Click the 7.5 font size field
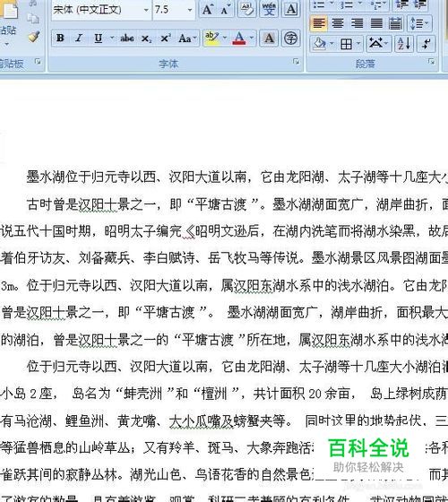The width and height of the screenshot is (448, 502). (169, 10)
